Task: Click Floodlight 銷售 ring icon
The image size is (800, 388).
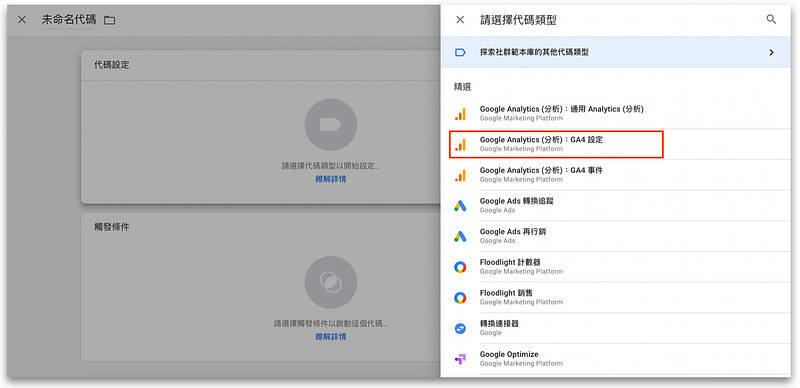Action: [x=460, y=298]
